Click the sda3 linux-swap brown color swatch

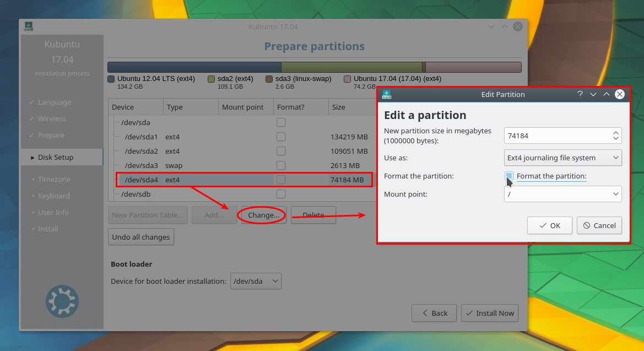pos(269,79)
